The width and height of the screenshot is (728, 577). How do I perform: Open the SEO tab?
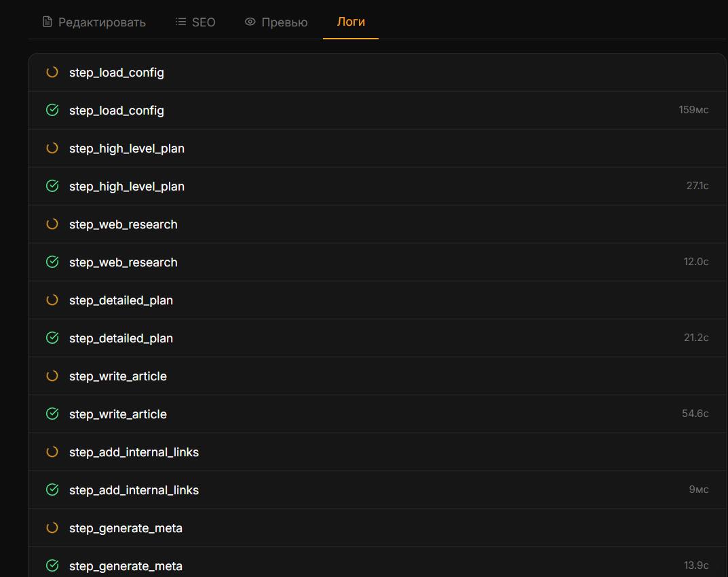(x=195, y=22)
